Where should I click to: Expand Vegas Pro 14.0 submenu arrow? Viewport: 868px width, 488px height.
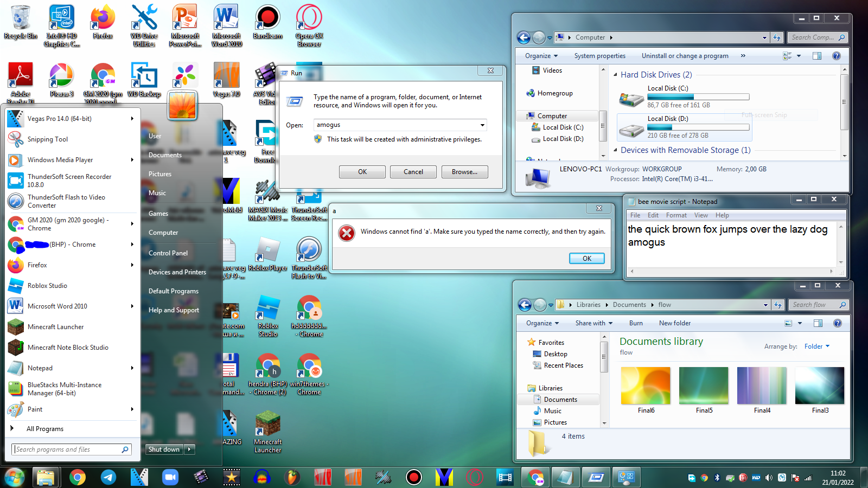(132, 118)
